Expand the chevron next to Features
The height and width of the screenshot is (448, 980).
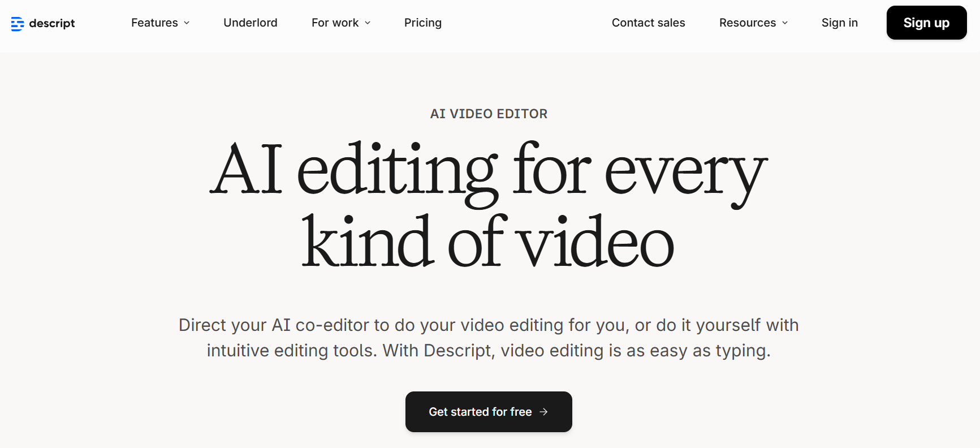187,23
